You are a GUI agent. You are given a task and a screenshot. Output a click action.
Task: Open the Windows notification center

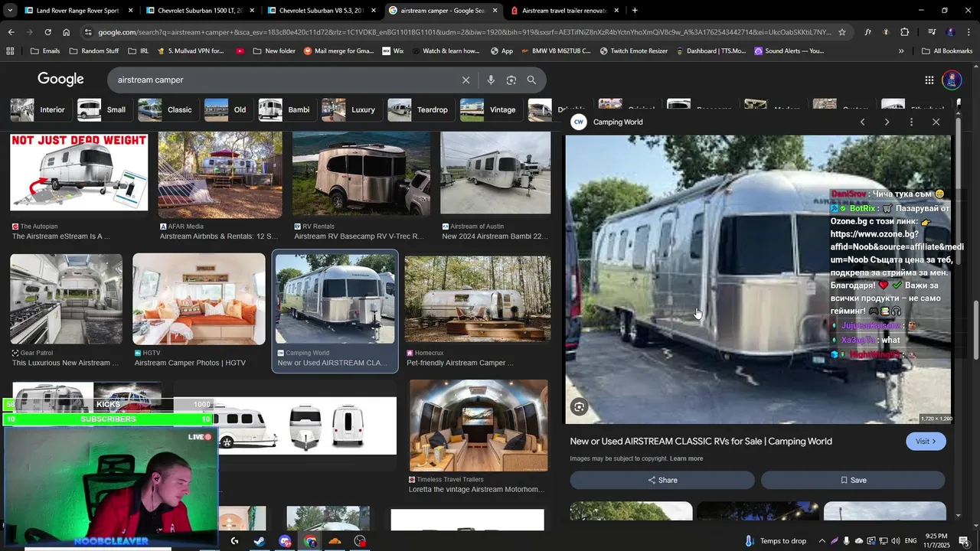[x=964, y=541]
